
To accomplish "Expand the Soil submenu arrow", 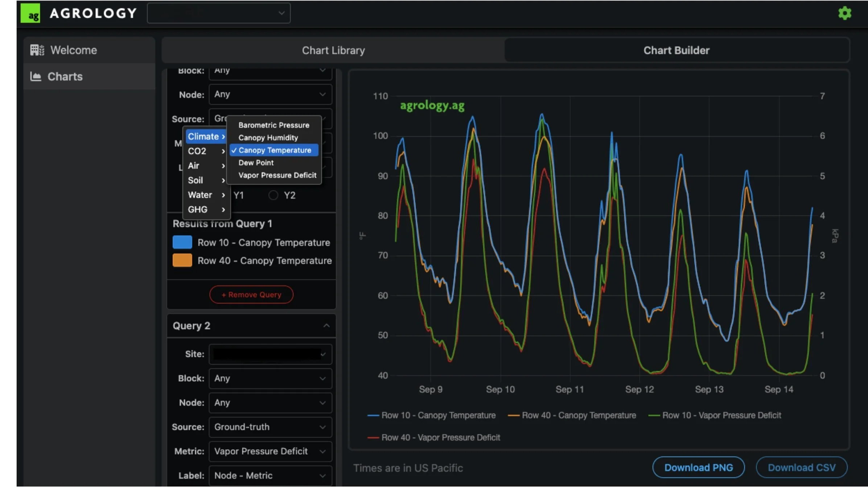I will click(x=223, y=180).
